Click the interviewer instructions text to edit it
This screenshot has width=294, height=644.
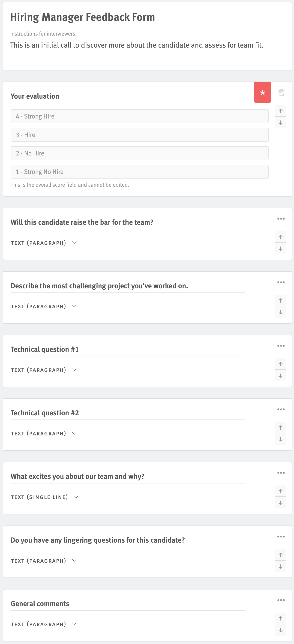(x=137, y=45)
